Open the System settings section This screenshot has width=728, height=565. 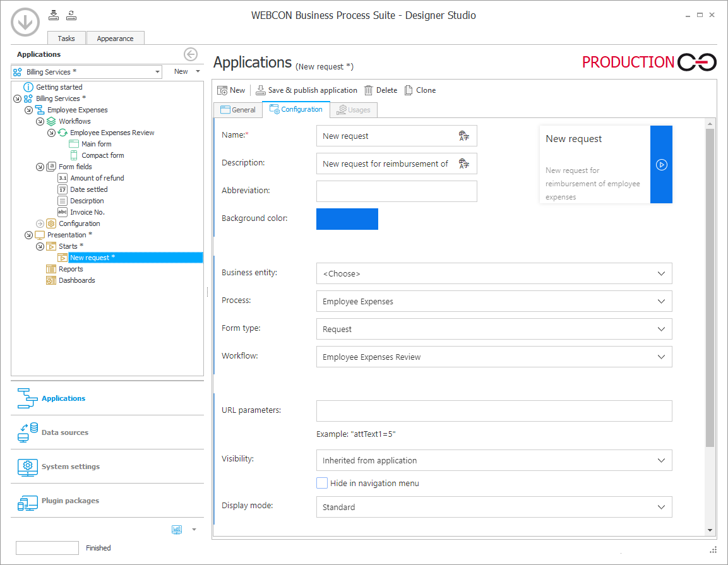[x=107, y=467]
